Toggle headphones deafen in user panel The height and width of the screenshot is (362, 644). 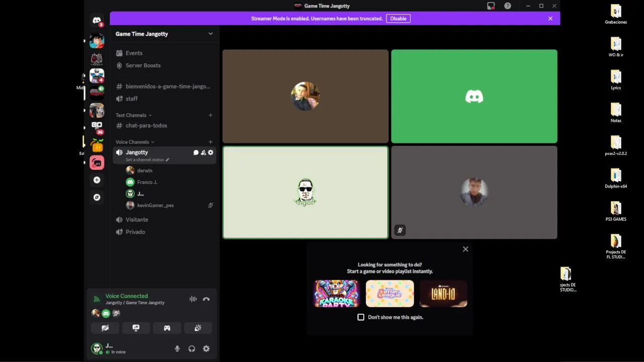pos(192,348)
